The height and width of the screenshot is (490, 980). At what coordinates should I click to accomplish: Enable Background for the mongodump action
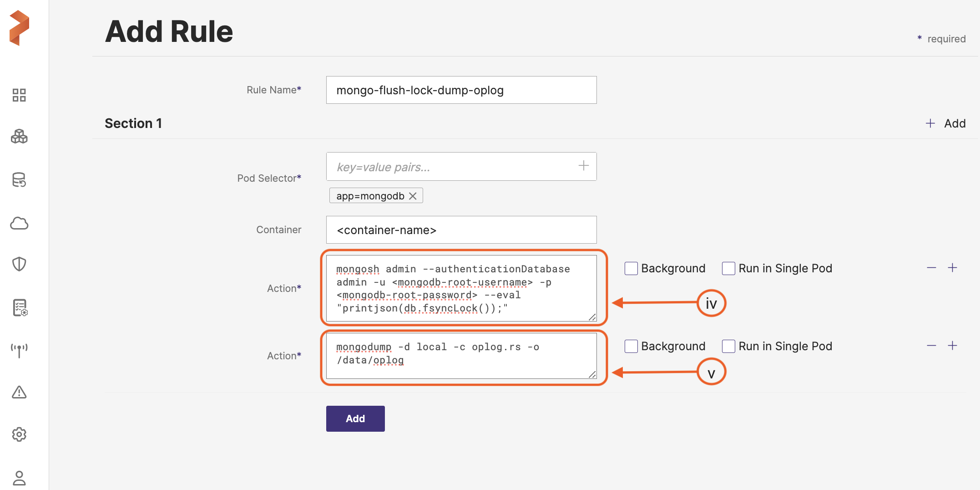(x=631, y=347)
